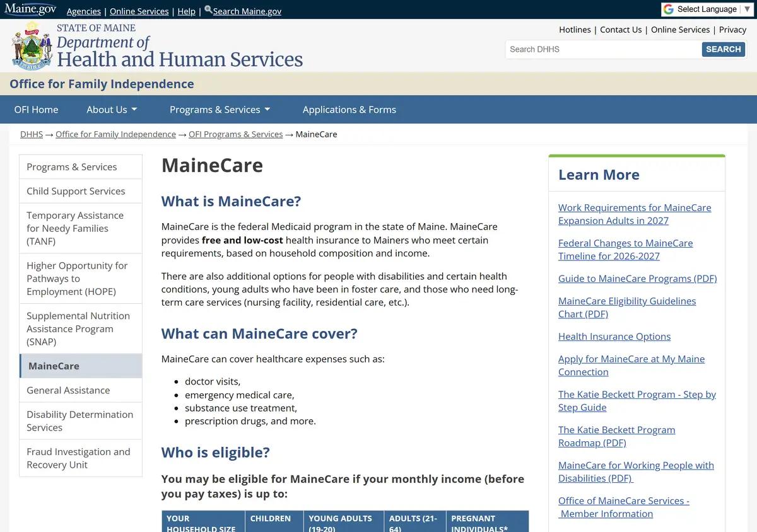Open Online Services in top-left bar
This screenshot has height=532, width=757.
(139, 11)
